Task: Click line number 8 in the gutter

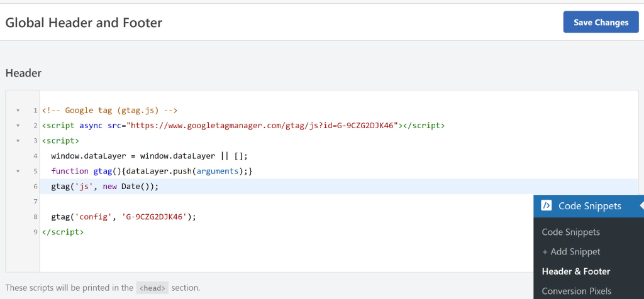Action: (x=36, y=217)
